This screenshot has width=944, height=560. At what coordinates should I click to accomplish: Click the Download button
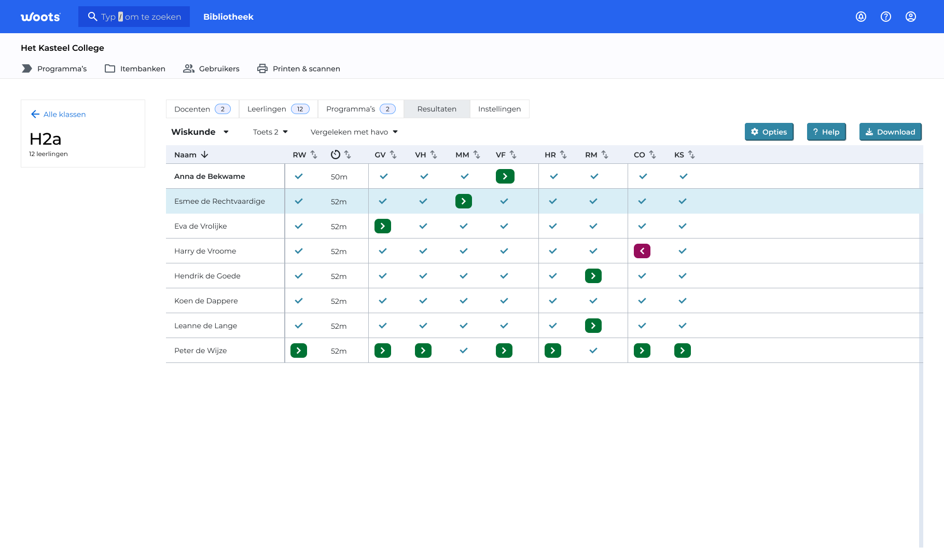click(890, 132)
